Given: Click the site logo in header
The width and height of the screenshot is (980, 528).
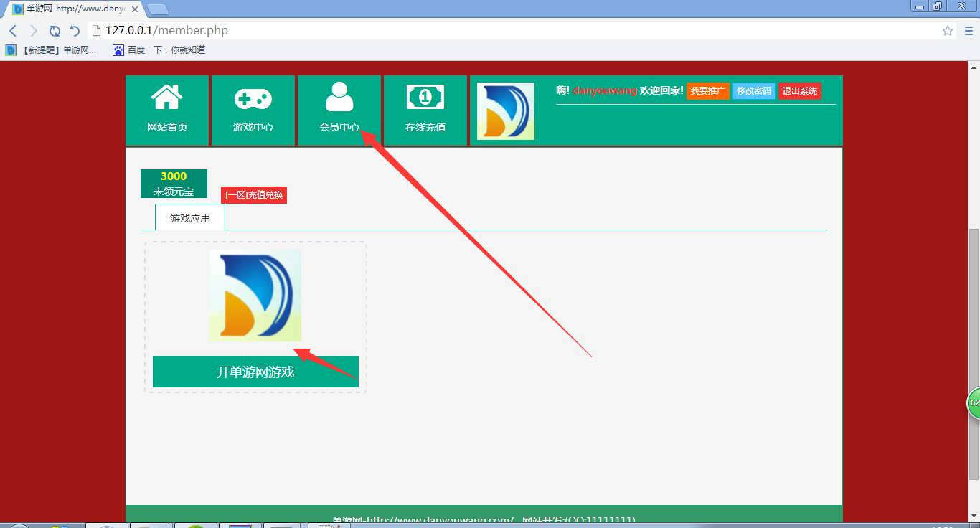Looking at the screenshot, I should click(506, 111).
